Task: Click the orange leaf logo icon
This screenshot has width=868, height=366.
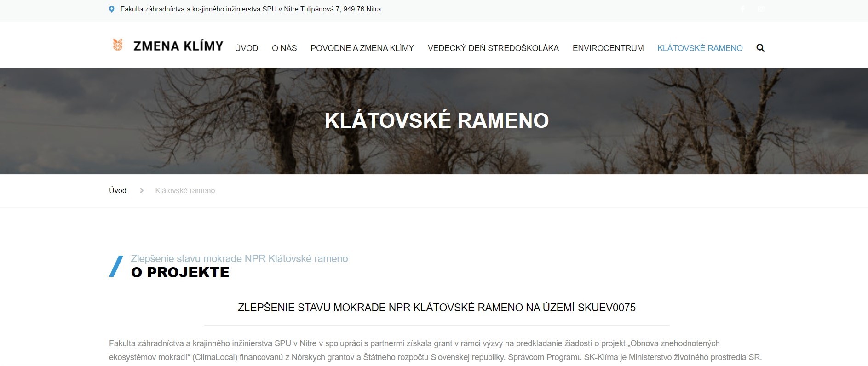Action: point(118,45)
